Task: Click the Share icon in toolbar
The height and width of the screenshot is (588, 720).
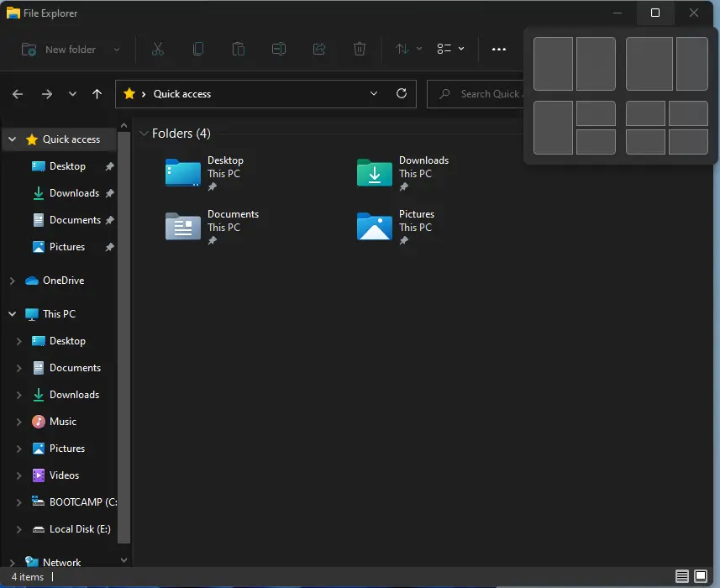Action: (x=319, y=49)
